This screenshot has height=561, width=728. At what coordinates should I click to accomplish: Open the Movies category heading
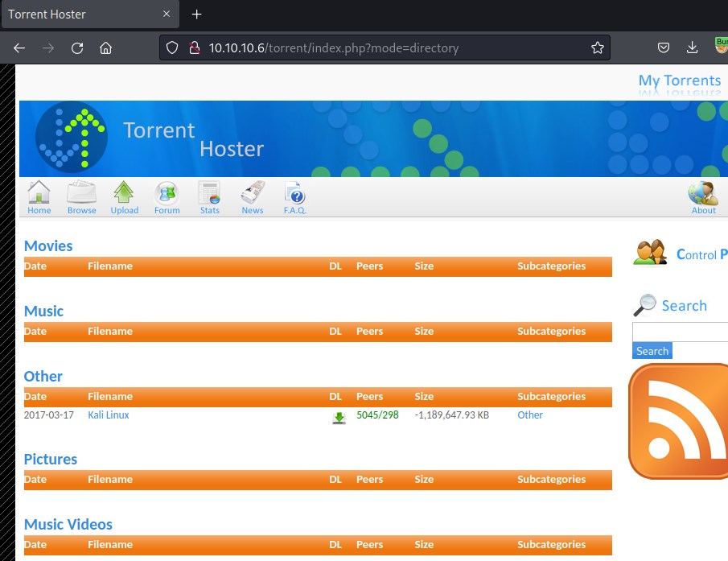(x=48, y=246)
